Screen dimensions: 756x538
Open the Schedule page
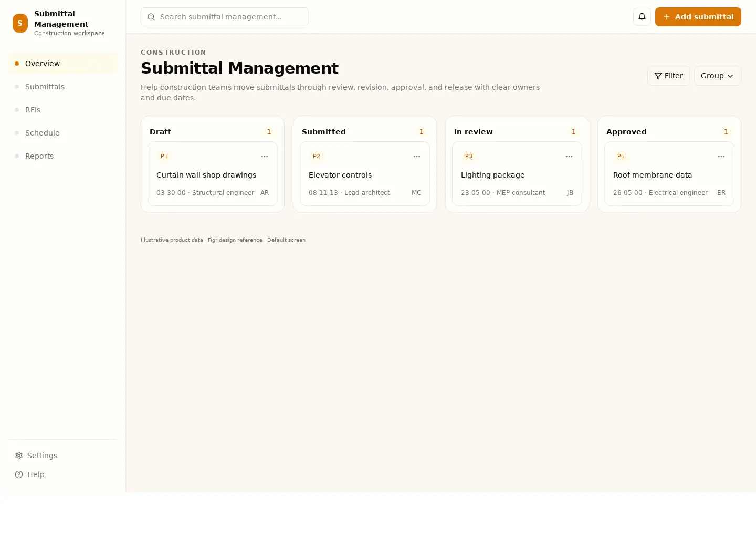tap(62, 133)
